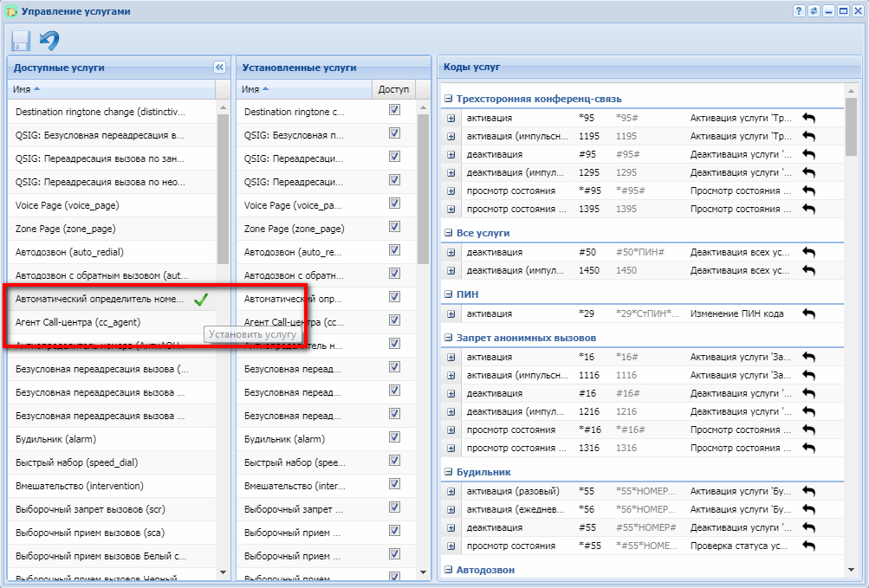Image resolution: width=869 pixels, height=588 pixels.
Task: Click the refresh icon in title bar
Action: 814,10
